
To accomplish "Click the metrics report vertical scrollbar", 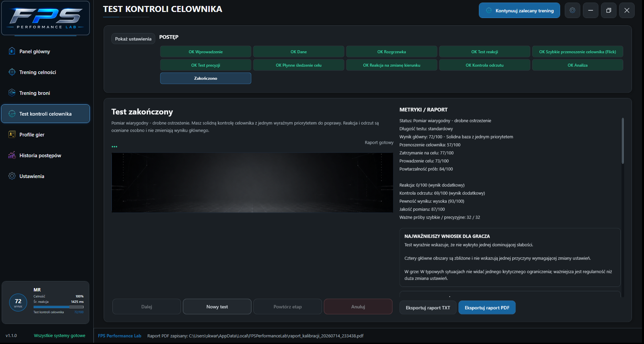I will click(x=623, y=141).
